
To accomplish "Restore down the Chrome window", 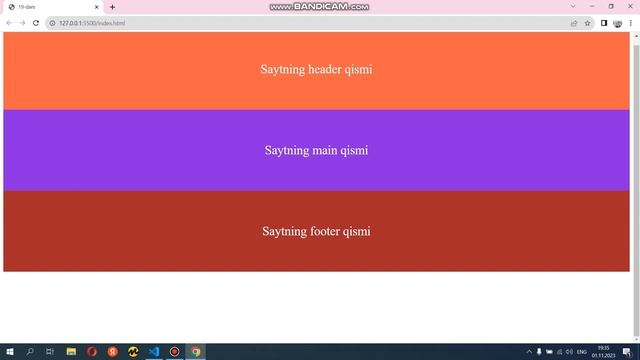I will click(611, 7).
